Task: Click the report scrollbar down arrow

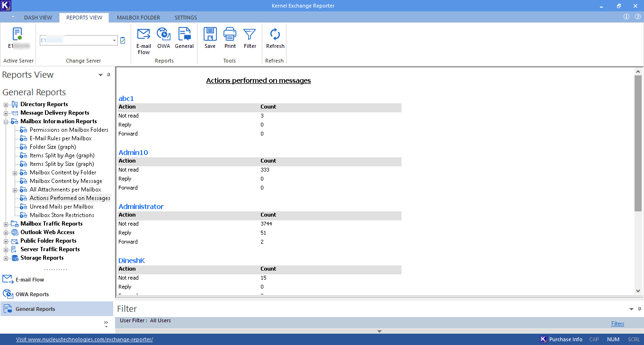Action: click(x=638, y=291)
